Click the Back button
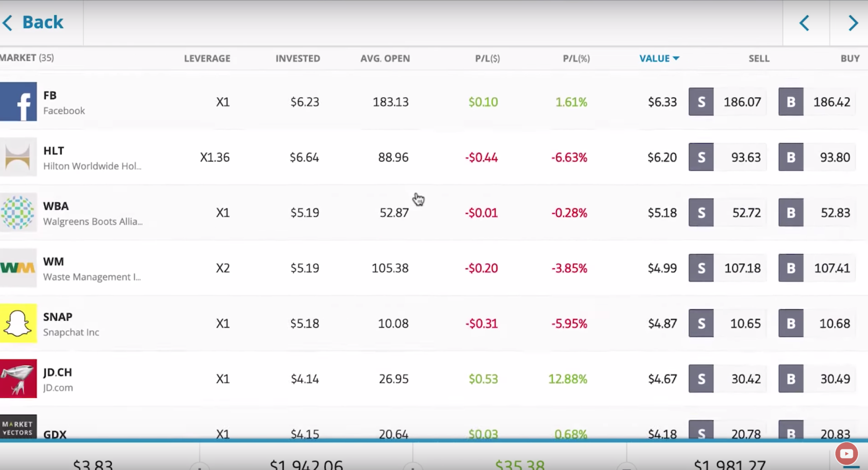Viewport: 868px width, 470px height. tap(33, 22)
